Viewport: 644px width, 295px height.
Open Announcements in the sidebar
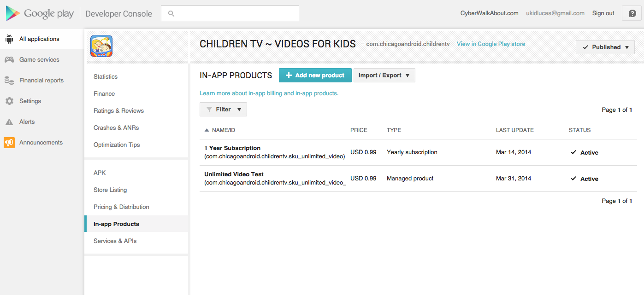click(41, 143)
